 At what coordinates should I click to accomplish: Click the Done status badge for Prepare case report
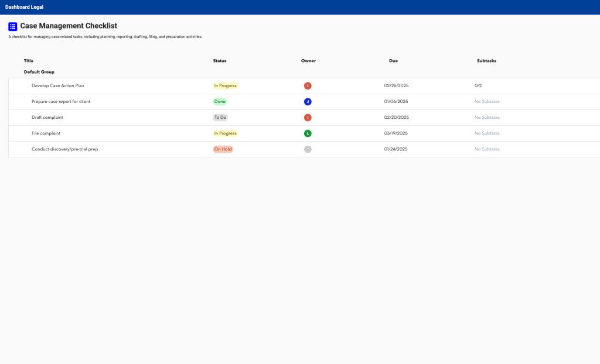tap(220, 101)
